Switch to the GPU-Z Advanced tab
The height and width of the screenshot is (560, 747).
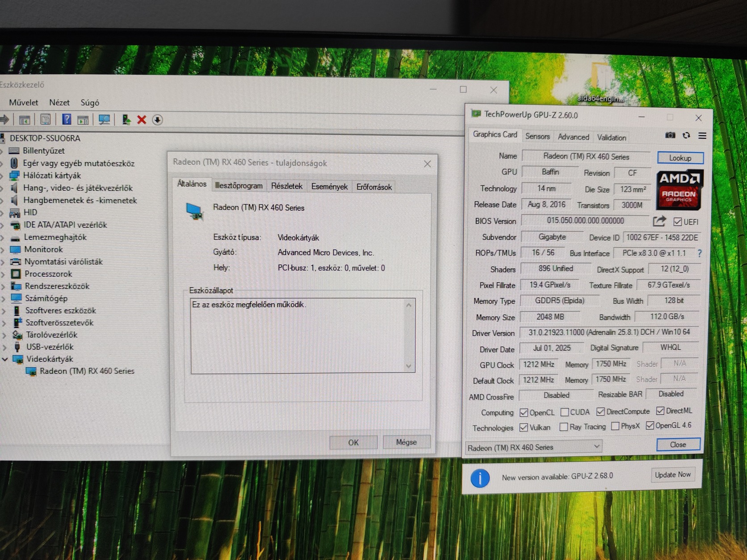click(573, 137)
